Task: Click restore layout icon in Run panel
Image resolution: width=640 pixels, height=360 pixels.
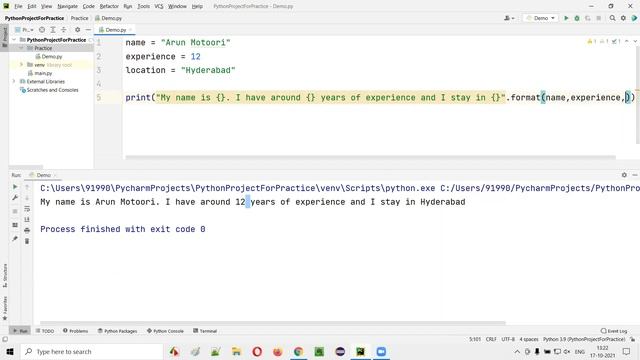Action: click(x=15, y=225)
